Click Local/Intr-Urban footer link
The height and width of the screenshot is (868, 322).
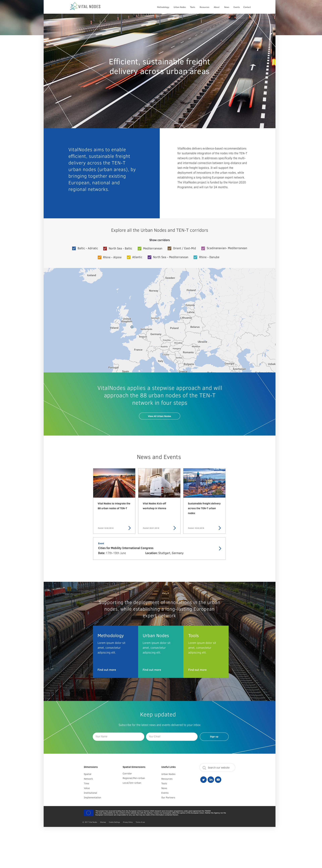tap(132, 783)
